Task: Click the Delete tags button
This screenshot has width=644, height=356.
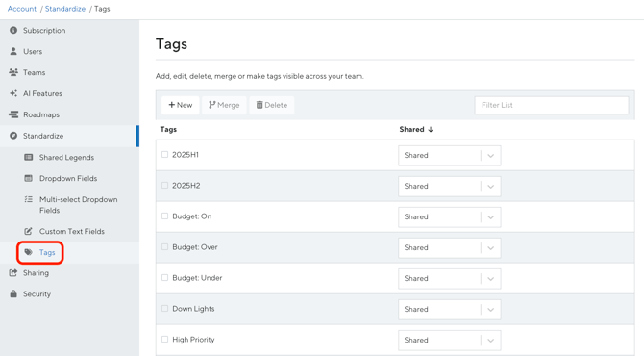Action: (271, 105)
